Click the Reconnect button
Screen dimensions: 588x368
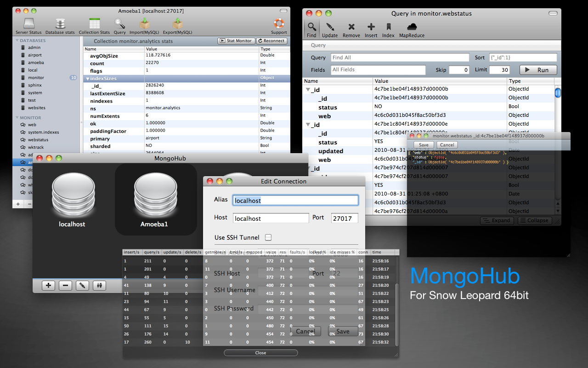tap(271, 41)
